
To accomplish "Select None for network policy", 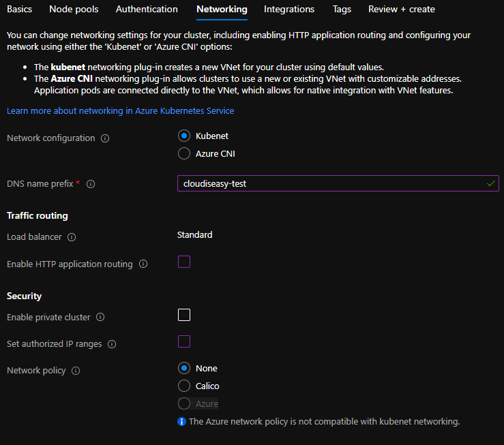I will 184,368.
